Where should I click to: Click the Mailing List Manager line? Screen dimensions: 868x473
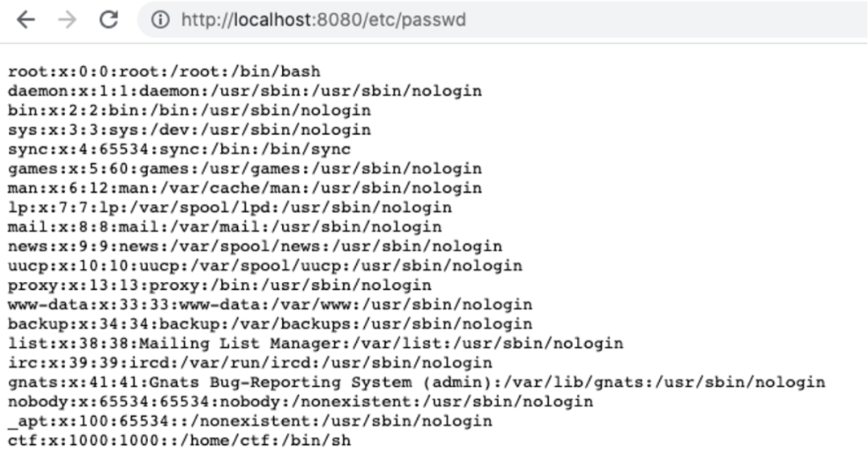316,344
